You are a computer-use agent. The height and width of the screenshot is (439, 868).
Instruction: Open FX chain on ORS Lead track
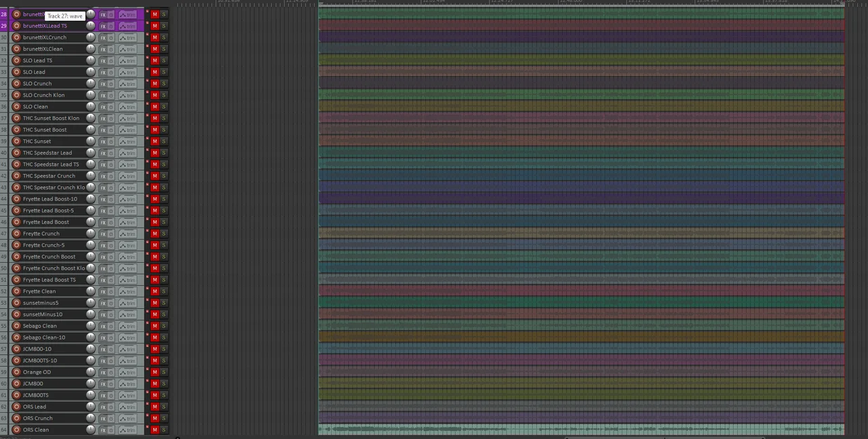(x=103, y=407)
